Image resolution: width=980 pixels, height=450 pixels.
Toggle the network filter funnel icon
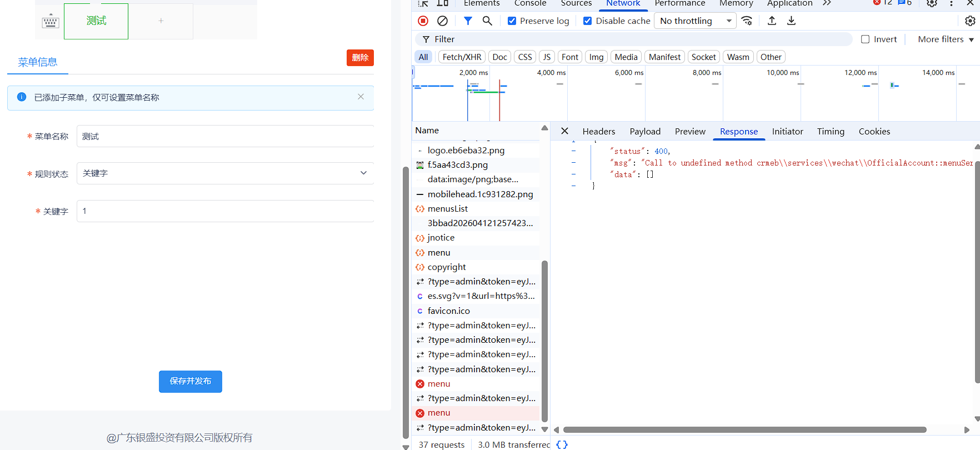[468, 21]
